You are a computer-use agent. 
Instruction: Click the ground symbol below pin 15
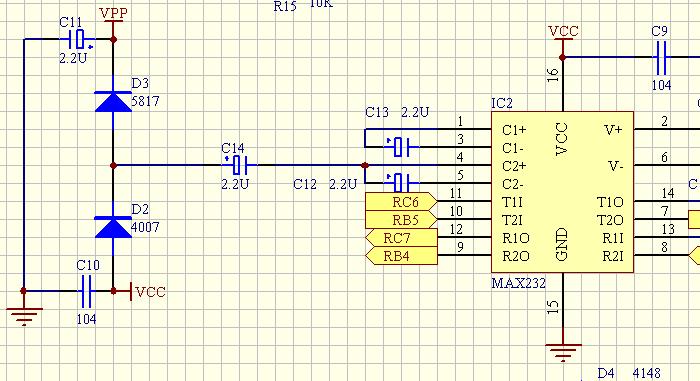tap(563, 352)
